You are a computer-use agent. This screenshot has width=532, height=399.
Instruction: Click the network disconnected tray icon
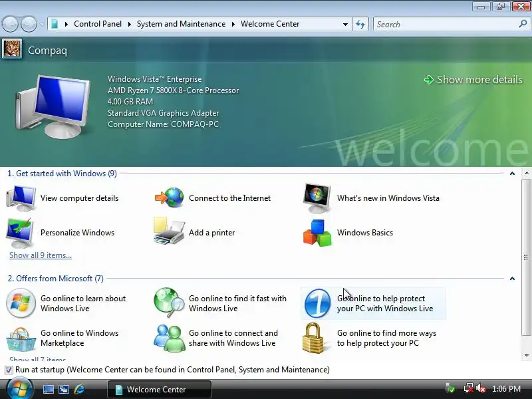(x=469, y=388)
